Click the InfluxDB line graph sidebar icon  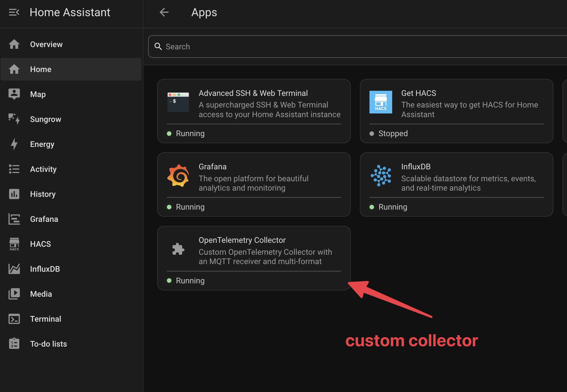[14, 269]
